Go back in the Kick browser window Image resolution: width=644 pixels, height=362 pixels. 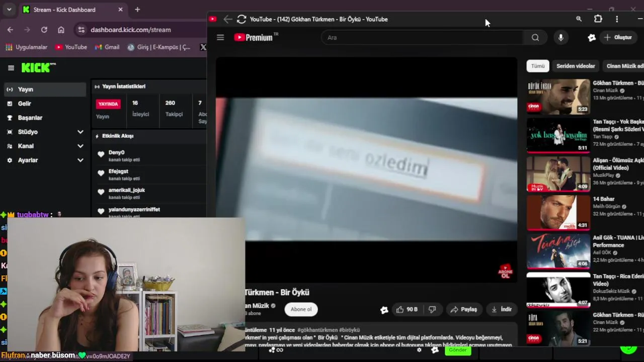(x=10, y=30)
